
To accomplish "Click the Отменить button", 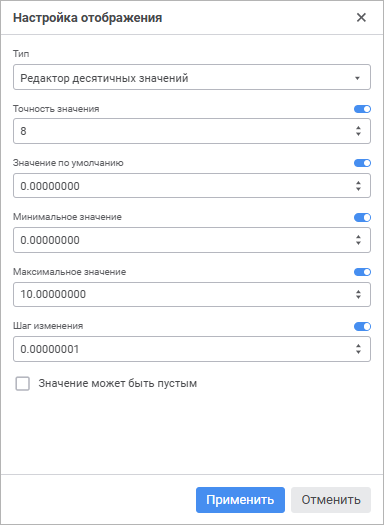I will pos(331,500).
